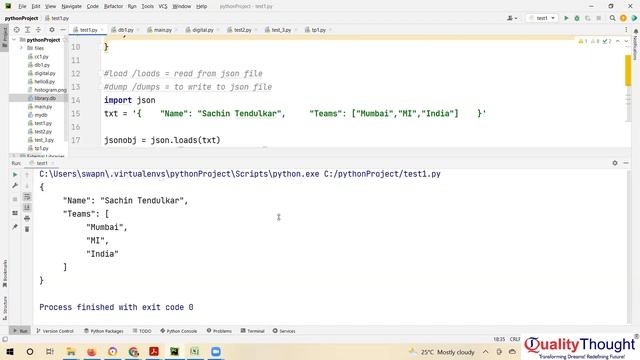Jump to the previous highlighted error arrow
This screenshot has height=360, width=640.
pyautogui.click(x=618, y=41)
